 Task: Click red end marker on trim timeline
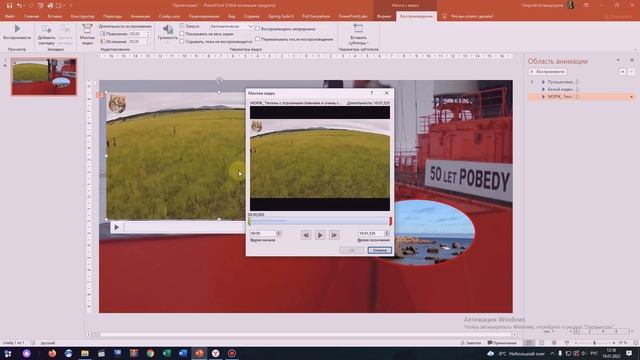(391, 221)
